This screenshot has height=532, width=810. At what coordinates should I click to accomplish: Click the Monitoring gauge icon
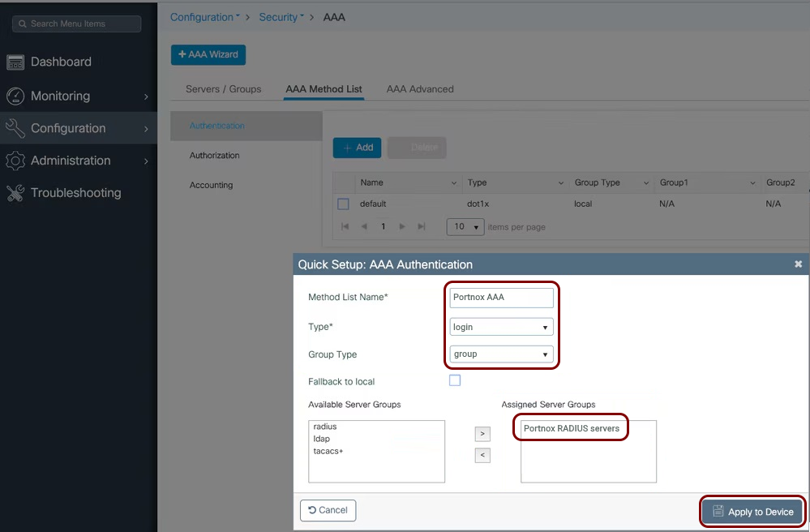[x=15, y=96]
